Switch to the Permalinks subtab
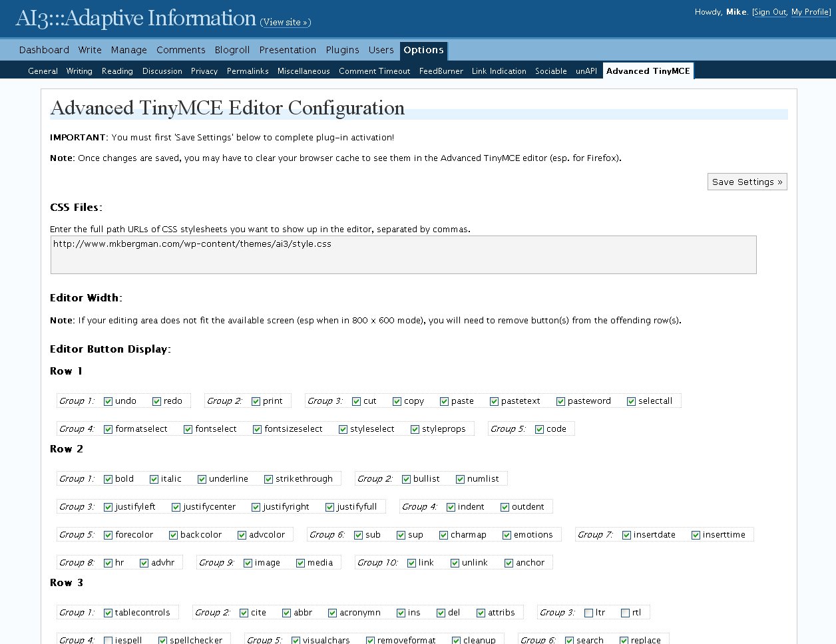Screen dimensions: 836x644 pyautogui.click(x=248, y=71)
